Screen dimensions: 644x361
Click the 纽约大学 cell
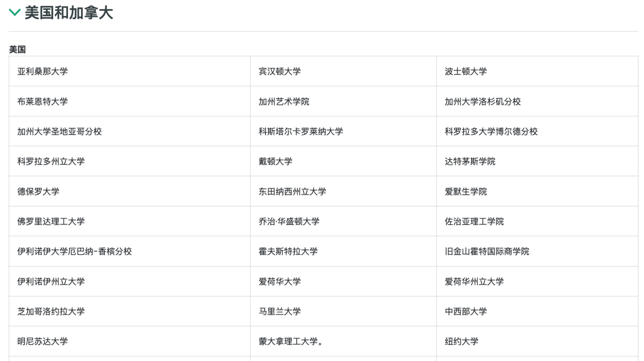tap(462, 341)
